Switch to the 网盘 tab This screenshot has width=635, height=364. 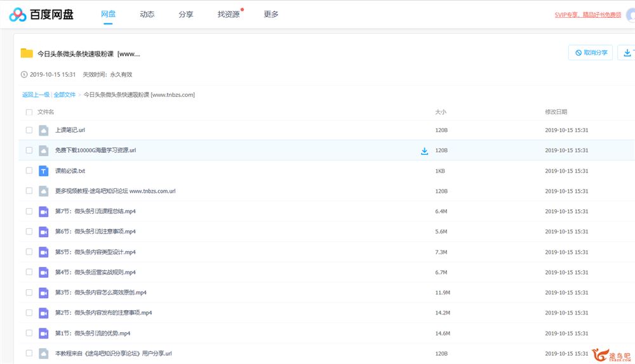(x=108, y=14)
